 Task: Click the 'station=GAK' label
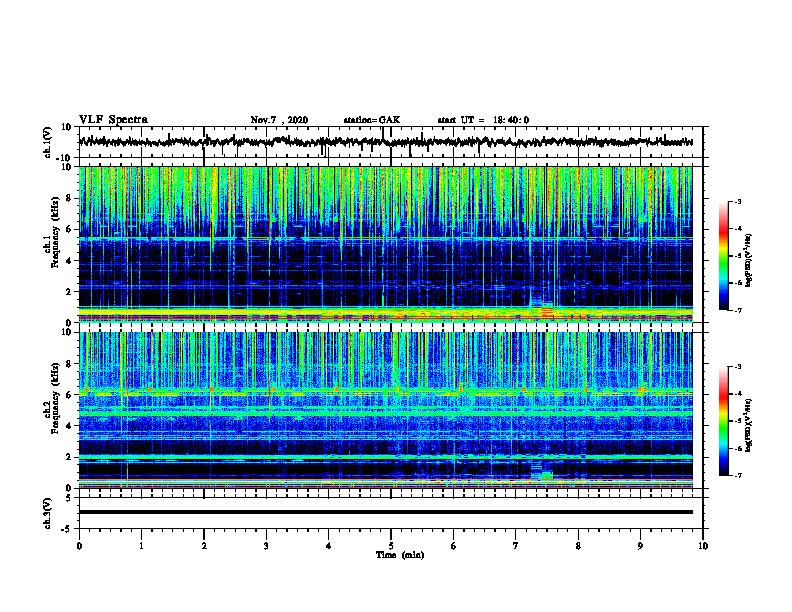(x=372, y=120)
